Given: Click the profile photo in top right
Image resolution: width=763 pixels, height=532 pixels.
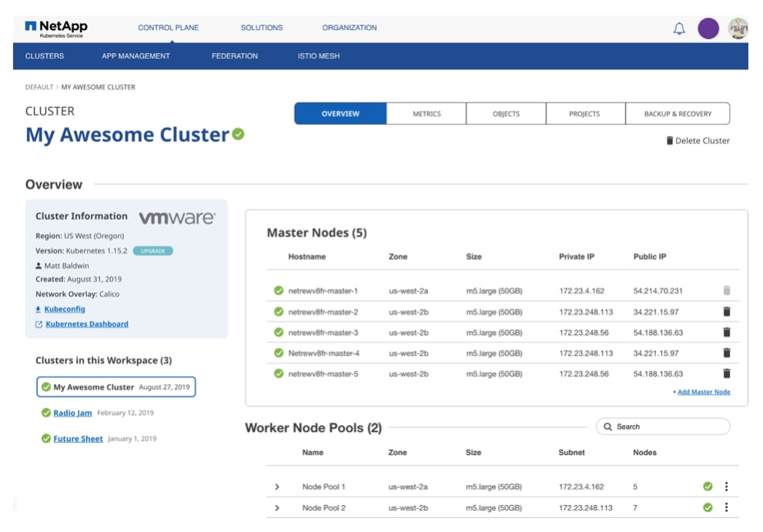Looking at the screenshot, I should [738, 29].
